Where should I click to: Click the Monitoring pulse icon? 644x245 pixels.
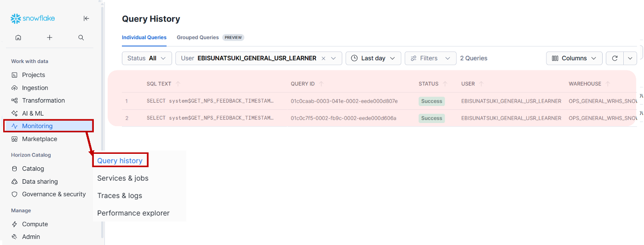[14, 126]
